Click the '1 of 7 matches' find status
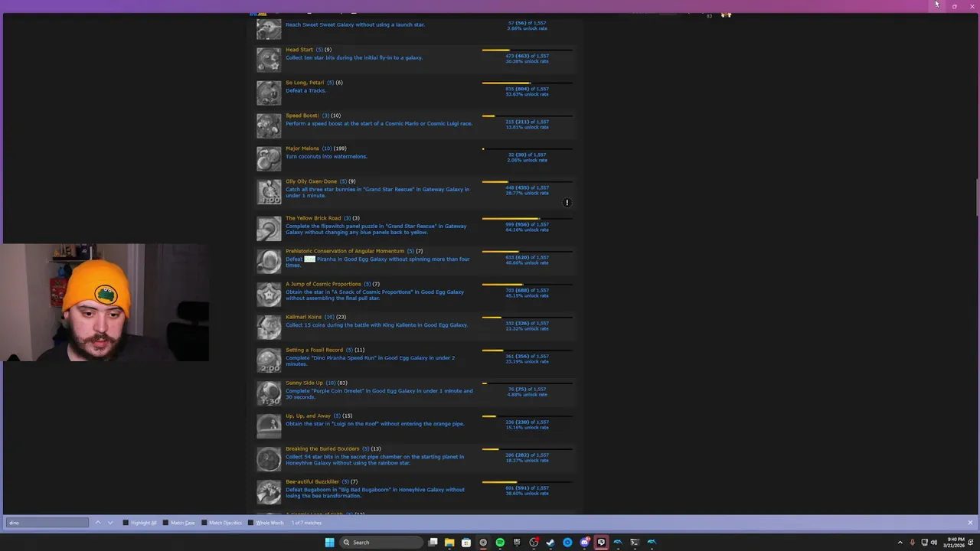Image resolution: width=980 pixels, height=551 pixels. point(306,523)
